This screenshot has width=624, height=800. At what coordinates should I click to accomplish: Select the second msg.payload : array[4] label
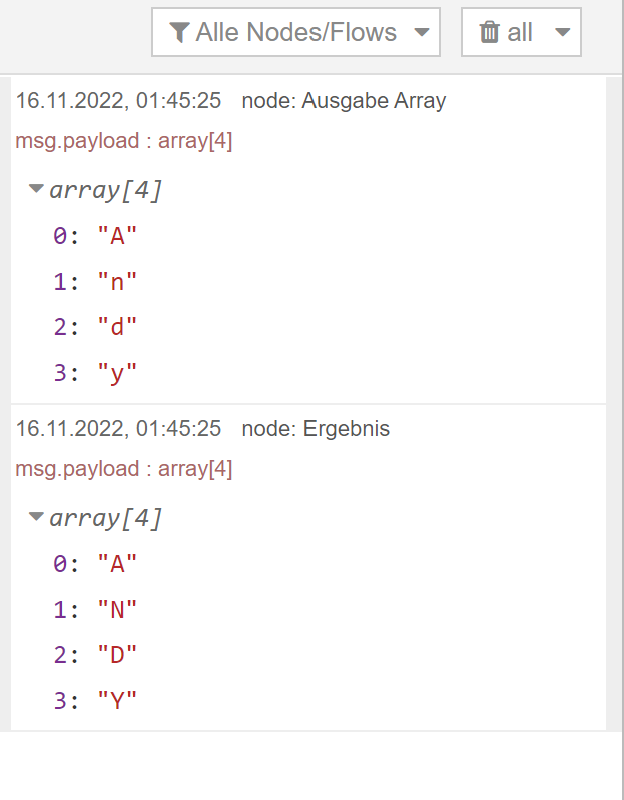pos(124,469)
